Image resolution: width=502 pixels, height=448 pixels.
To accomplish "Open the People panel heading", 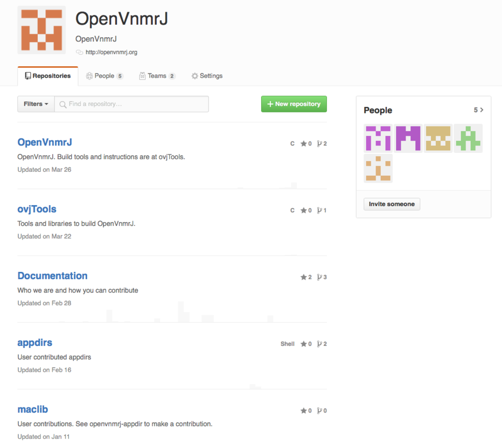I will [378, 110].
